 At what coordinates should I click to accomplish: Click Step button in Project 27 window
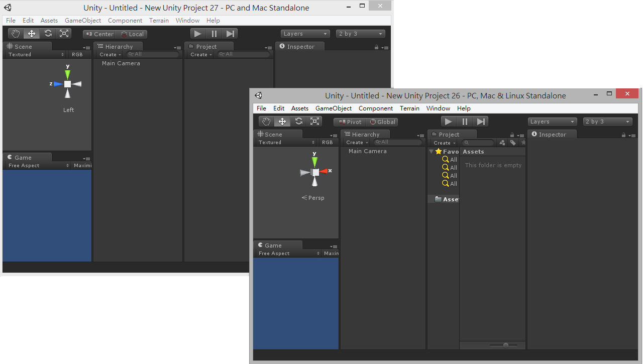(x=230, y=34)
